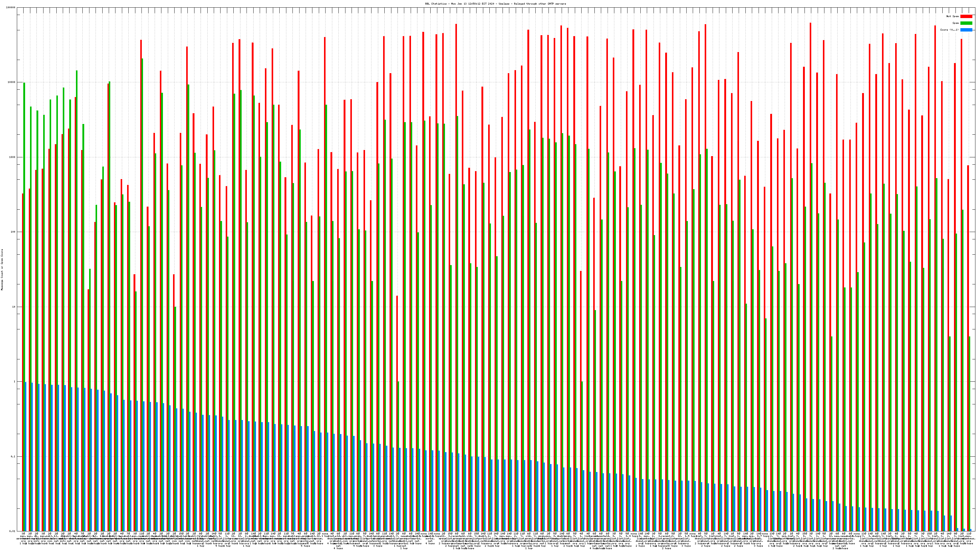The image size is (980, 551).
Task: Click the leftmost blue Score bar
Action: [26, 456]
